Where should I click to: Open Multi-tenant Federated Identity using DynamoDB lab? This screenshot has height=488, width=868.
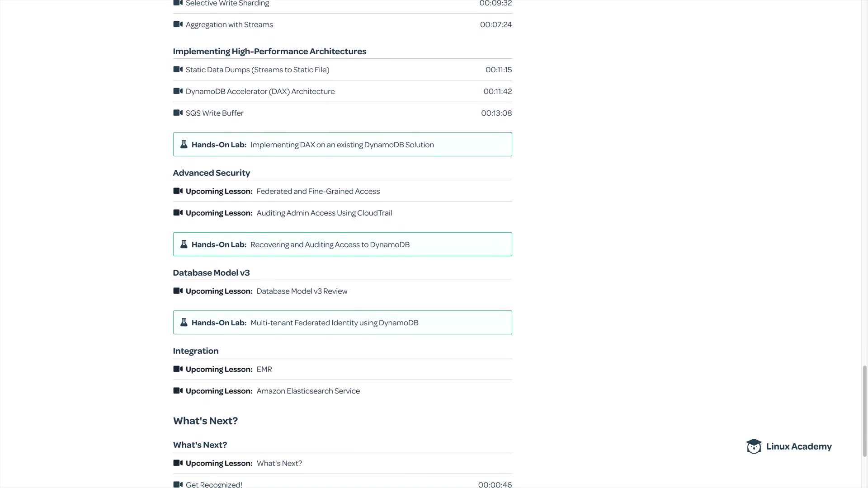coord(334,323)
